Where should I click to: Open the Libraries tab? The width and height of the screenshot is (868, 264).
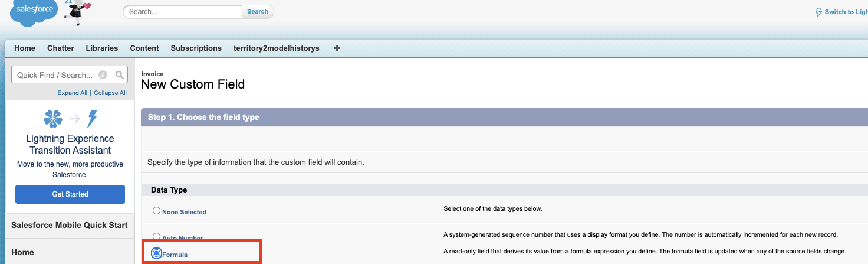click(102, 48)
